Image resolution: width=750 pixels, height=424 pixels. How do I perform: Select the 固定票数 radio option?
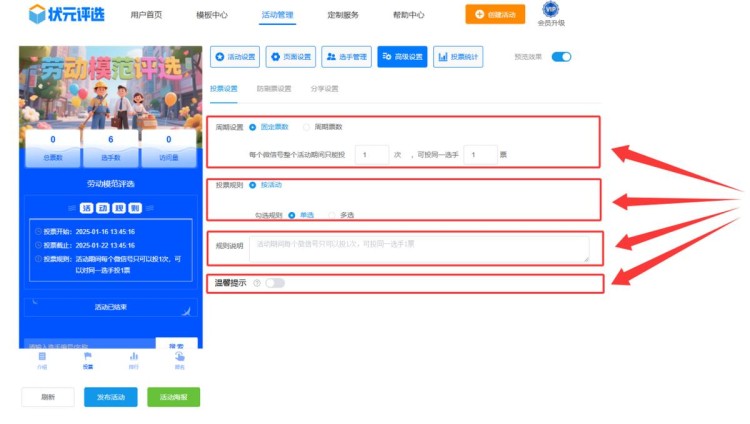pyautogui.click(x=253, y=127)
